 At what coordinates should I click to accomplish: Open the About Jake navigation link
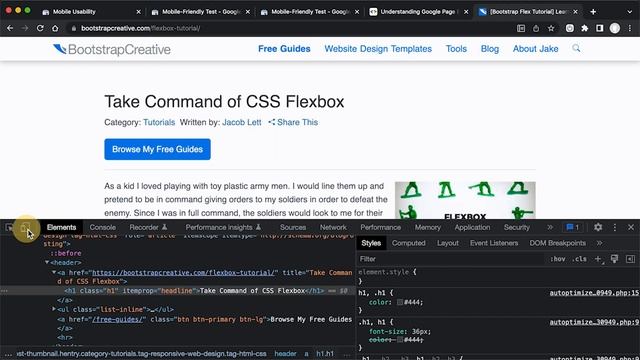coord(536,49)
